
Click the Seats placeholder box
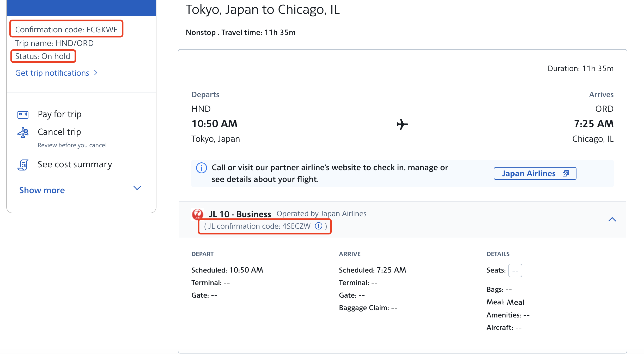click(x=515, y=270)
